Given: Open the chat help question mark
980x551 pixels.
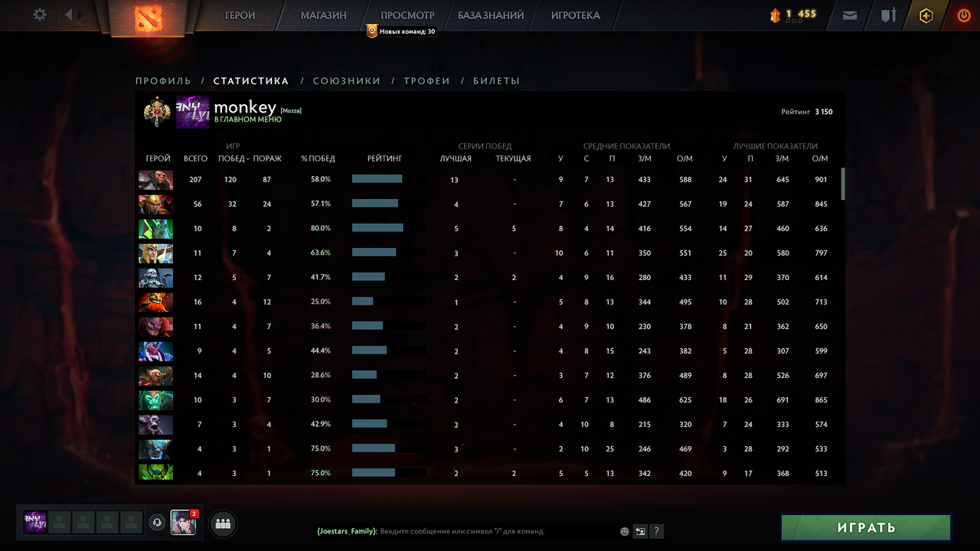Looking at the screenshot, I should [656, 531].
